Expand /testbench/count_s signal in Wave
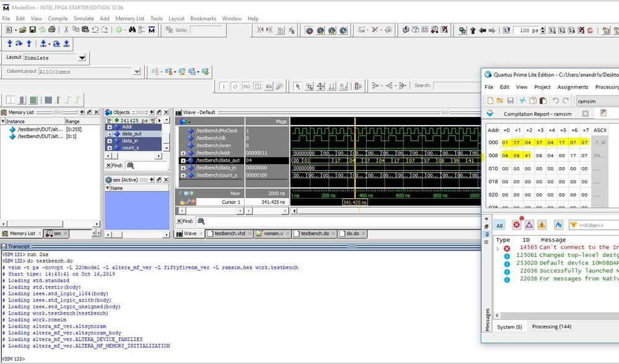Image resolution: width=619 pixels, height=364 pixels. coord(183,175)
